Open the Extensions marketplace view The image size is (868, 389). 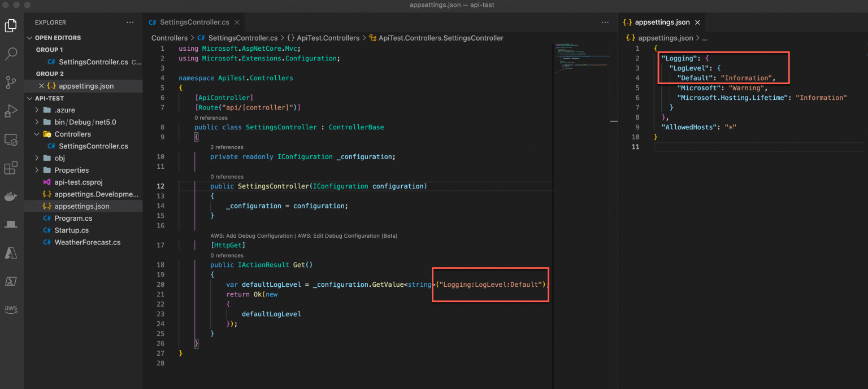(11, 168)
